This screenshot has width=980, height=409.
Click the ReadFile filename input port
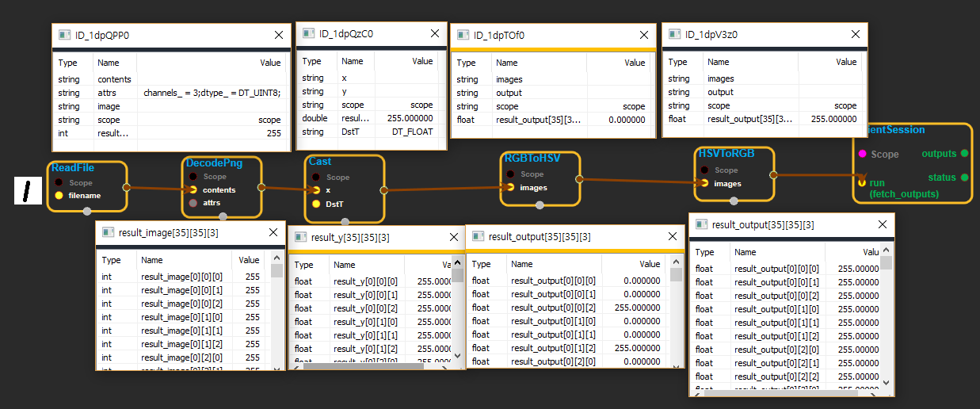coord(59,195)
